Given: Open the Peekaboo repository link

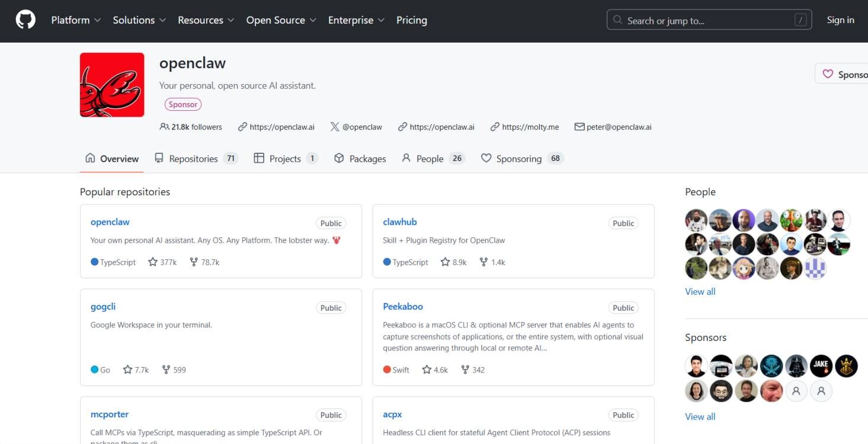Looking at the screenshot, I should tap(403, 307).
